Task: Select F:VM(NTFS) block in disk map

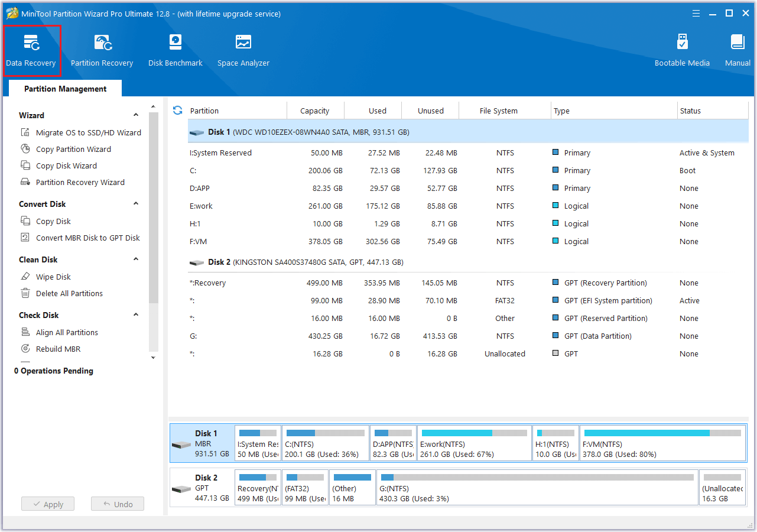Action: pos(662,443)
